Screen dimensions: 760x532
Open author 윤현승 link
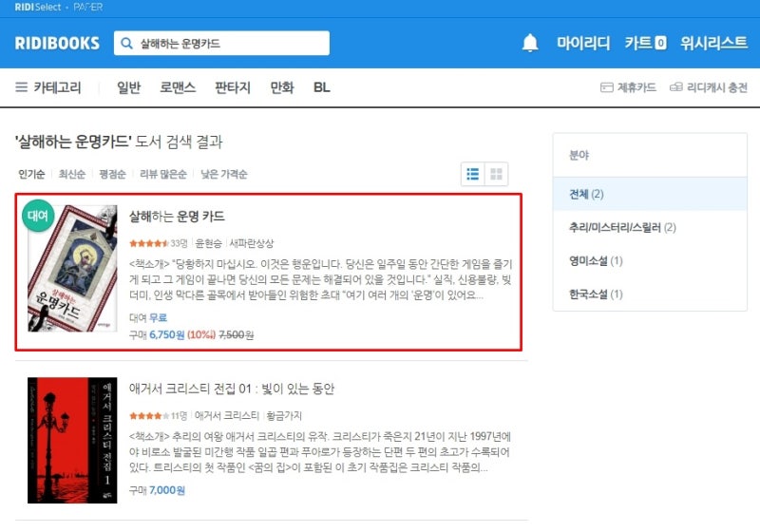(x=208, y=243)
